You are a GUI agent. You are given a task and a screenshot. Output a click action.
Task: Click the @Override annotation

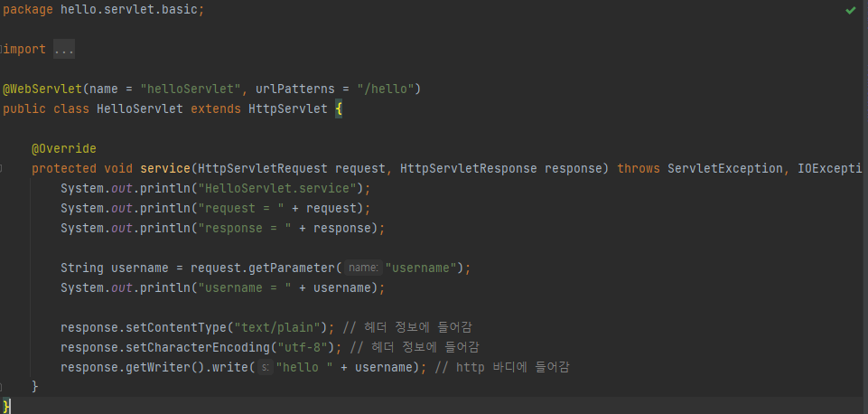(63, 148)
